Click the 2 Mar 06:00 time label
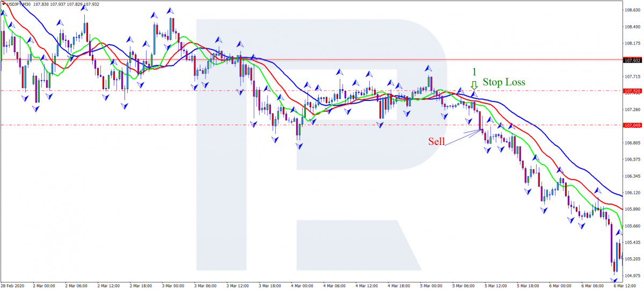Screen dimensions: 644x290 click(77, 286)
